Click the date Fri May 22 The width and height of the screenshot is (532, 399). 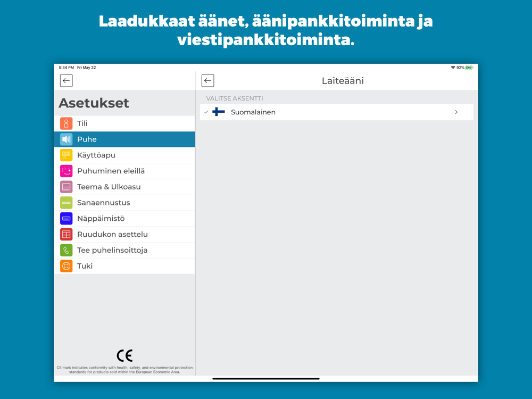pyautogui.click(x=87, y=68)
